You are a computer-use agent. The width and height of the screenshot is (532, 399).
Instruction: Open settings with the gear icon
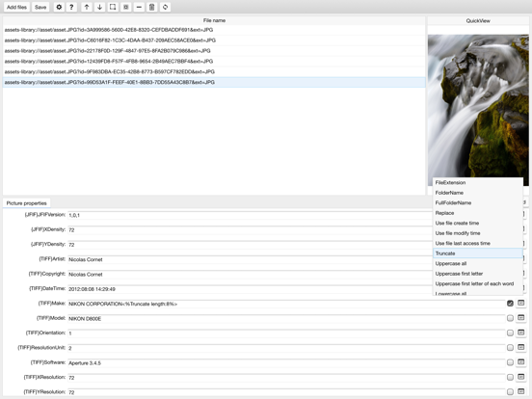59,7
